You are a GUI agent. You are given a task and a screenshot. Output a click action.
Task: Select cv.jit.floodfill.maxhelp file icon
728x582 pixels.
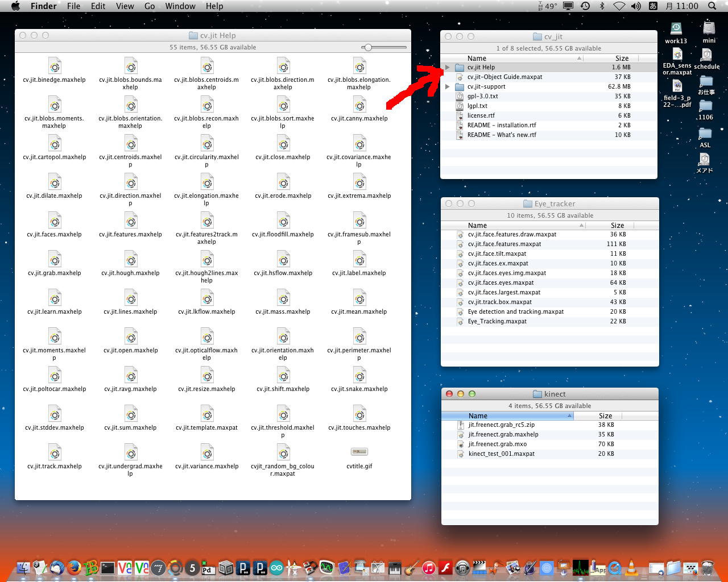(283, 221)
